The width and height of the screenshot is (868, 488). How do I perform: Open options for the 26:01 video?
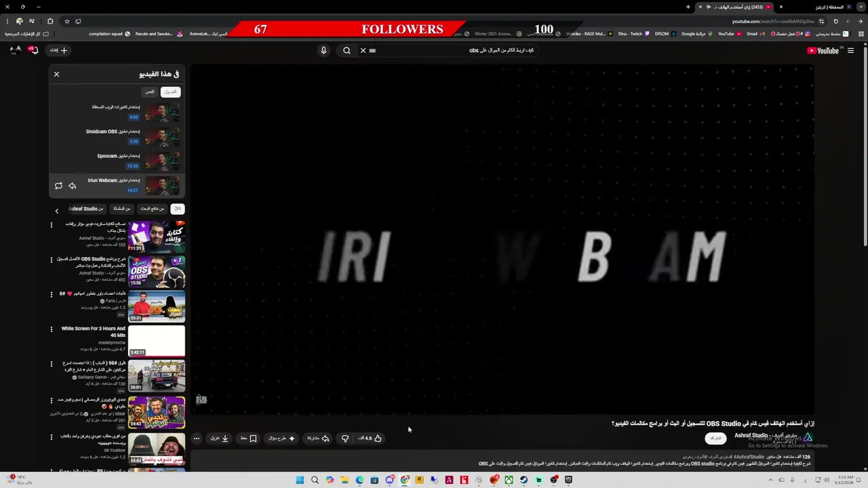coord(51,364)
